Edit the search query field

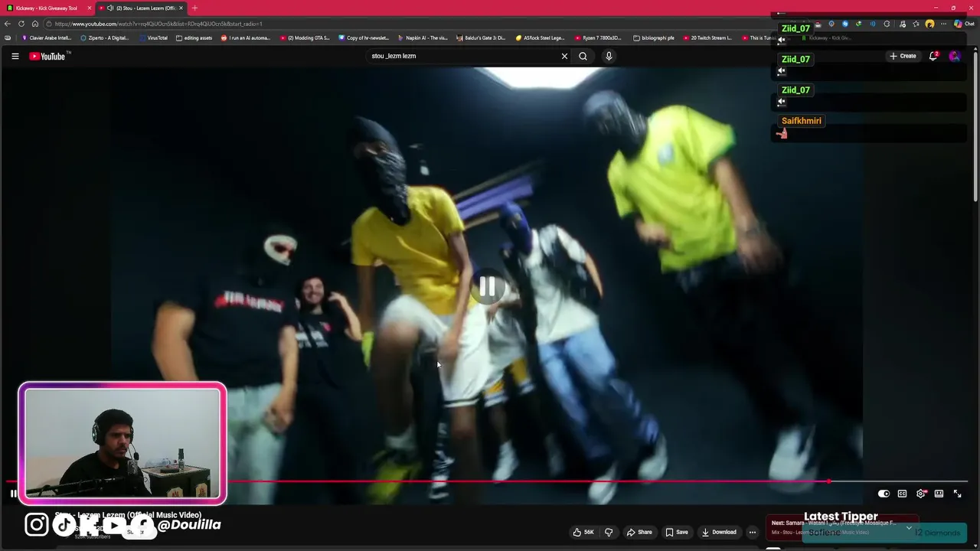click(463, 56)
